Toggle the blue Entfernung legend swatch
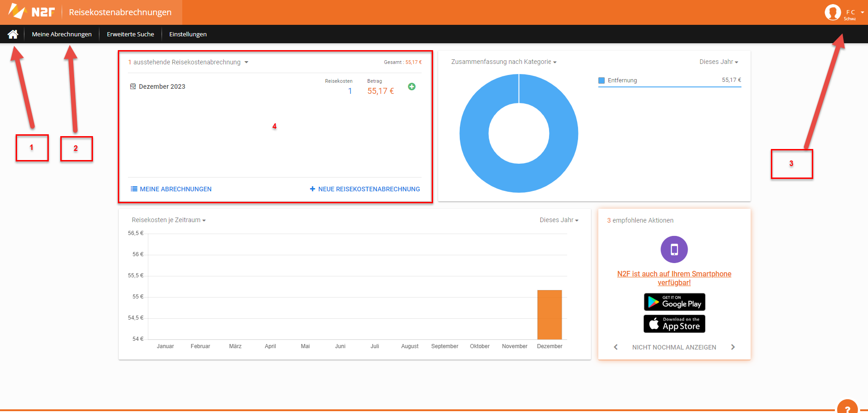The width and height of the screenshot is (868, 413). (x=601, y=80)
